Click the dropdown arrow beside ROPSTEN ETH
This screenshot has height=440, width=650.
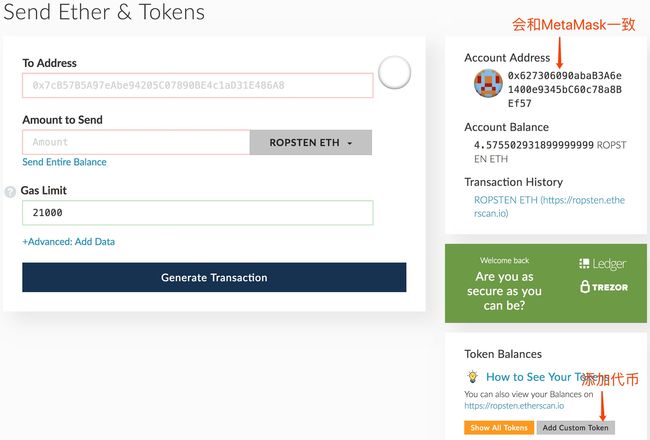tap(350, 143)
